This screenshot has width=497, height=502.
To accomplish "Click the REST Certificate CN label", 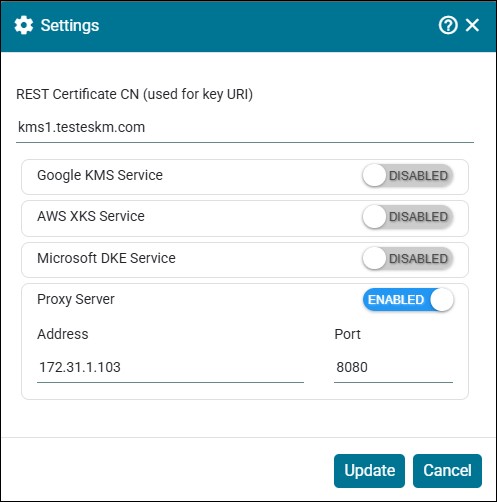I will click(134, 94).
